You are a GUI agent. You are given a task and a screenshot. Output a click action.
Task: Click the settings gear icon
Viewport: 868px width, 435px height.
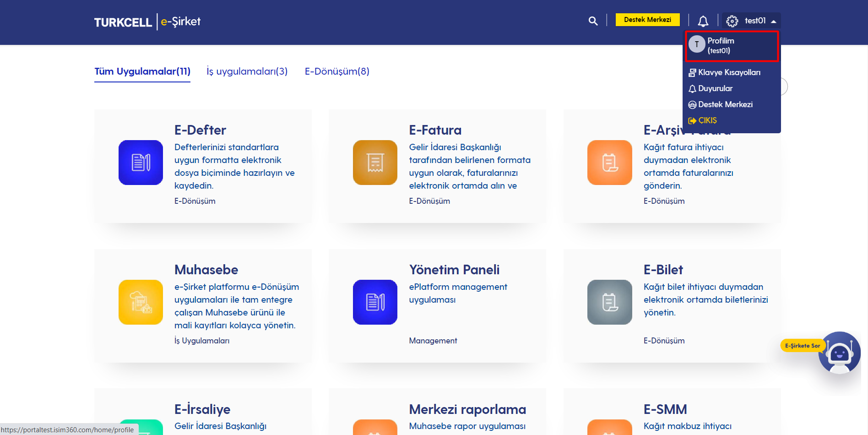click(x=732, y=21)
